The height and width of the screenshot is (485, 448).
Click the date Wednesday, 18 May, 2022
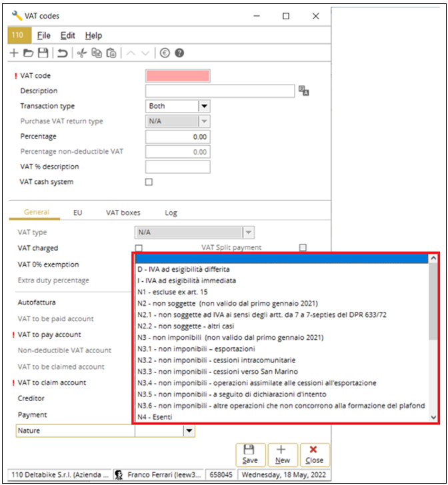click(x=283, y=475)
